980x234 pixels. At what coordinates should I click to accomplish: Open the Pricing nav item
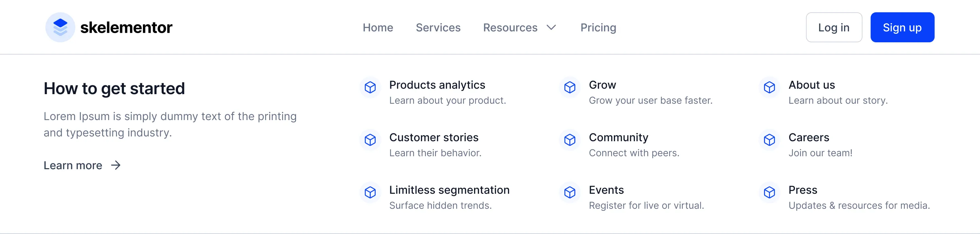pos(598,28)
